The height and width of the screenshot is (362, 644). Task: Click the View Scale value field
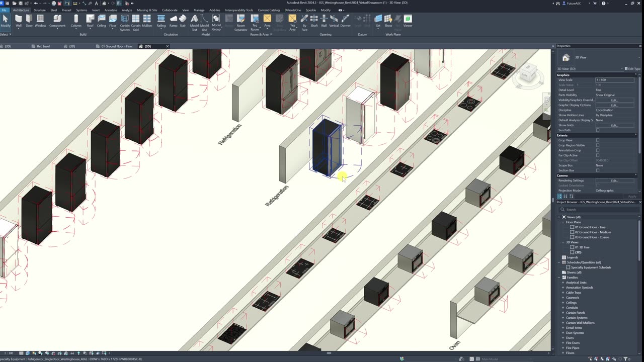pos(615,80)
